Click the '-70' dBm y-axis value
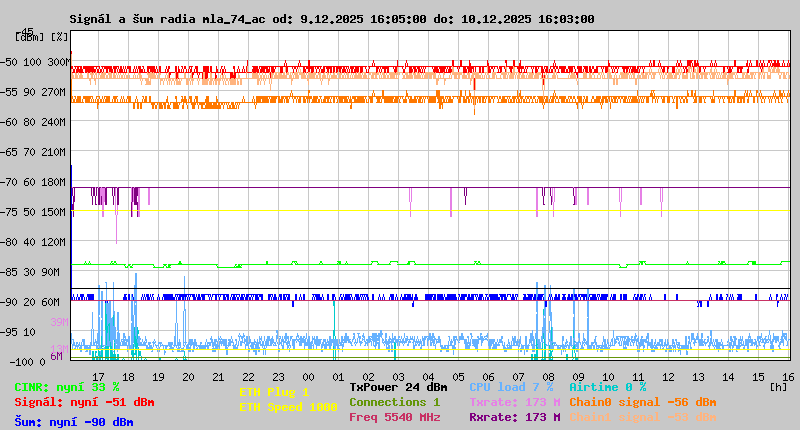 [8, 182]
